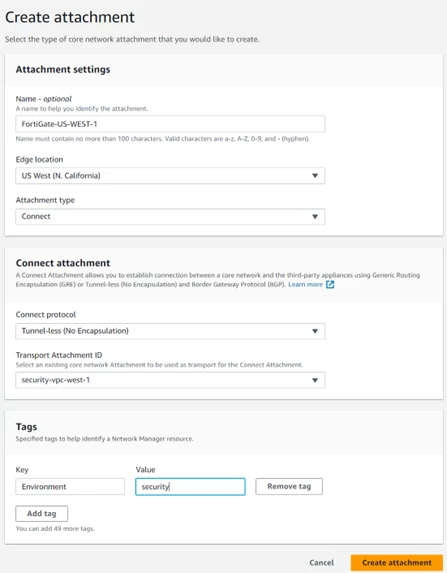The image size is (447, 573).
Task: Follow the Learn more link
Action: [x=305, y=284]
